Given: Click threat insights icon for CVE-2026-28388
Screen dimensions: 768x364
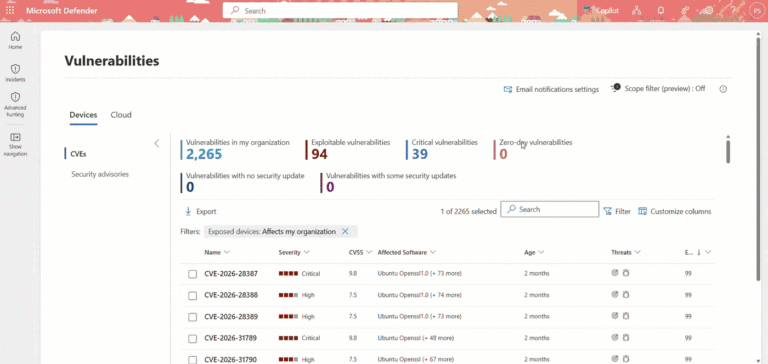Looking at the screenshot, I should point(615,294).
